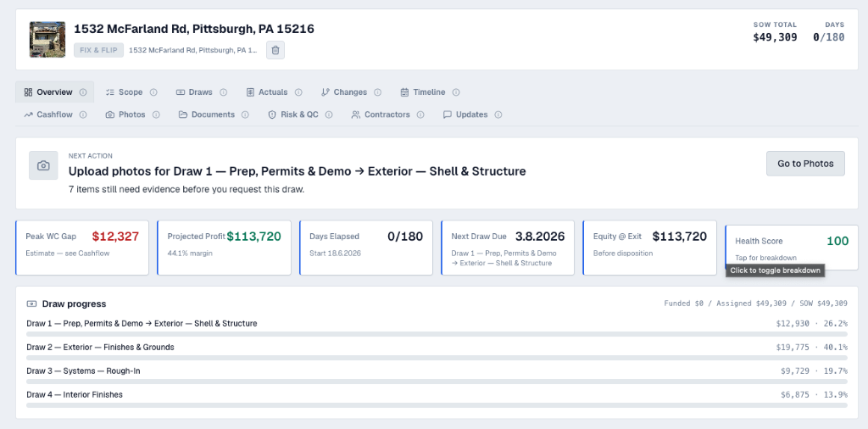Image resolution: width=868 pixels, height=429 pixels.
Task: Click the Funded / Assigned / SOW summary text
Action: (755, 304)
